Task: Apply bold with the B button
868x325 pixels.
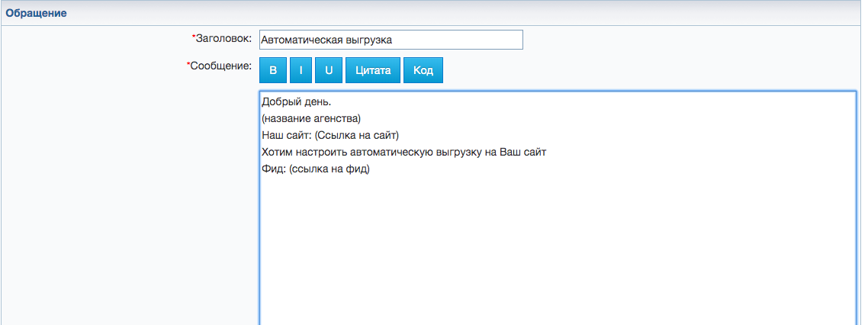Action: pyautogui.click(x=273, y=70)
